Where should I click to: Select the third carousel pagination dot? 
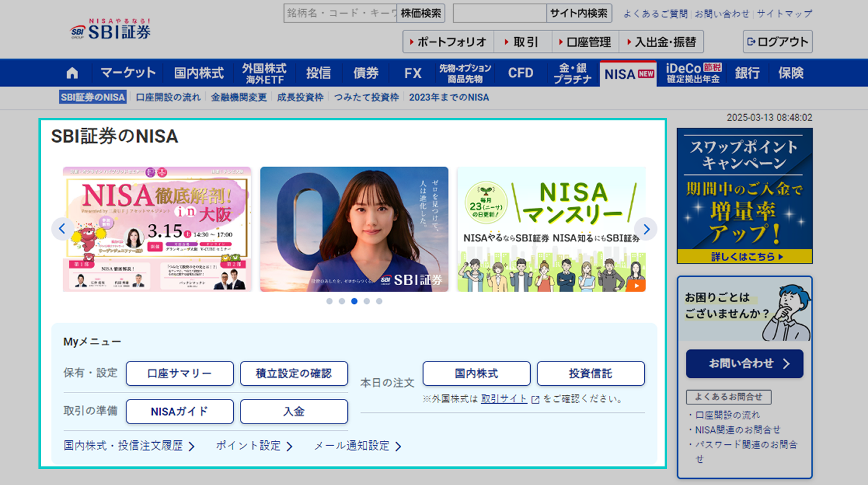pyautogui.click(x=354, y=301)
